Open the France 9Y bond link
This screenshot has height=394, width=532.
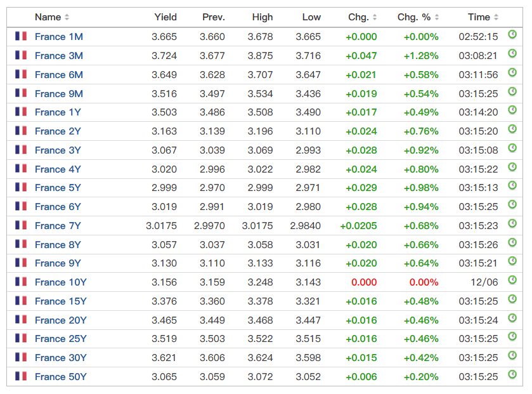[x=58, y=263]
